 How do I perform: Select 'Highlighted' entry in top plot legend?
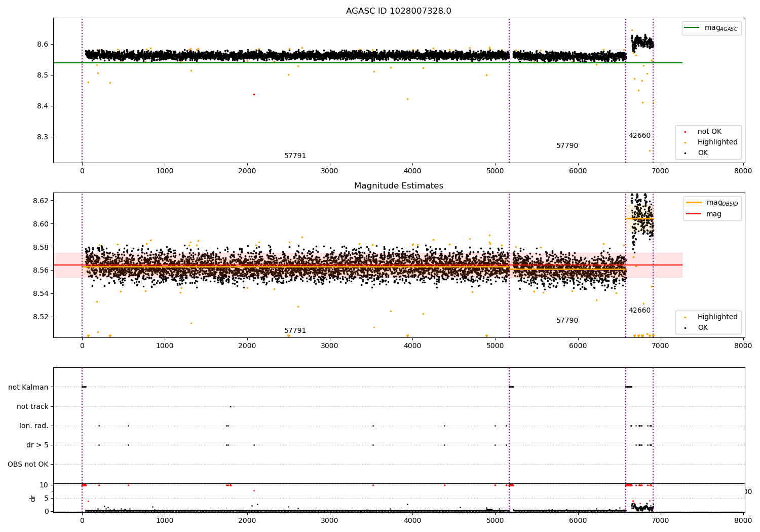(717, 142)
